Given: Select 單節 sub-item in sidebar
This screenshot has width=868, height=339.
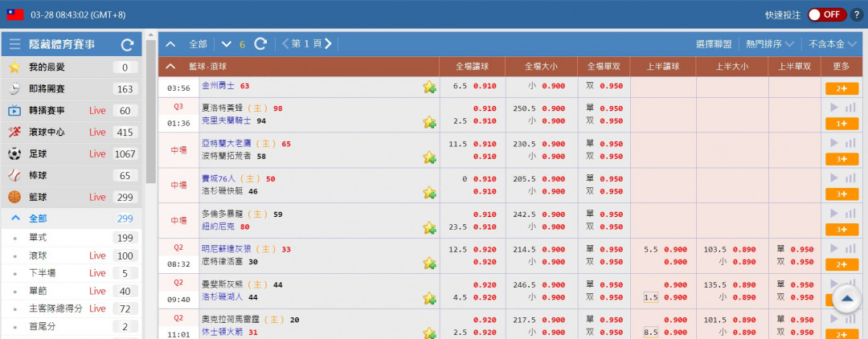Looking at the screenshot, I should pos(71,291).
